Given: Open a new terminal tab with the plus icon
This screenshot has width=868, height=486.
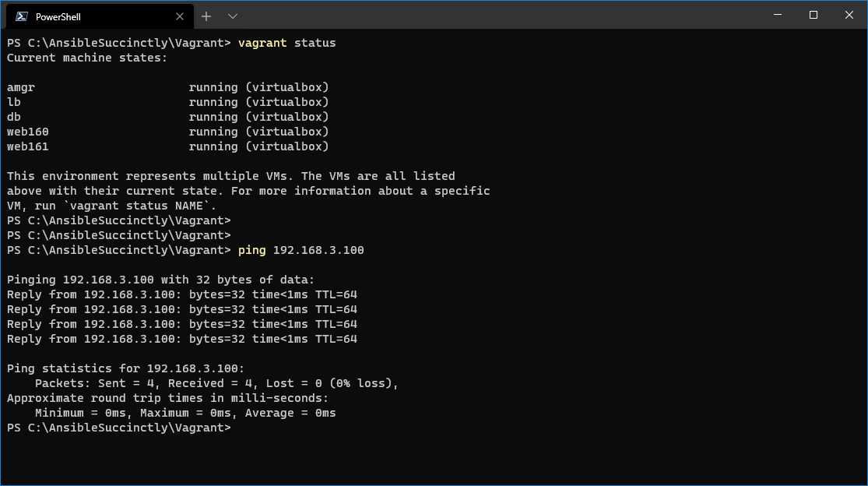Looking at the screenshot, I should [206, 16].
